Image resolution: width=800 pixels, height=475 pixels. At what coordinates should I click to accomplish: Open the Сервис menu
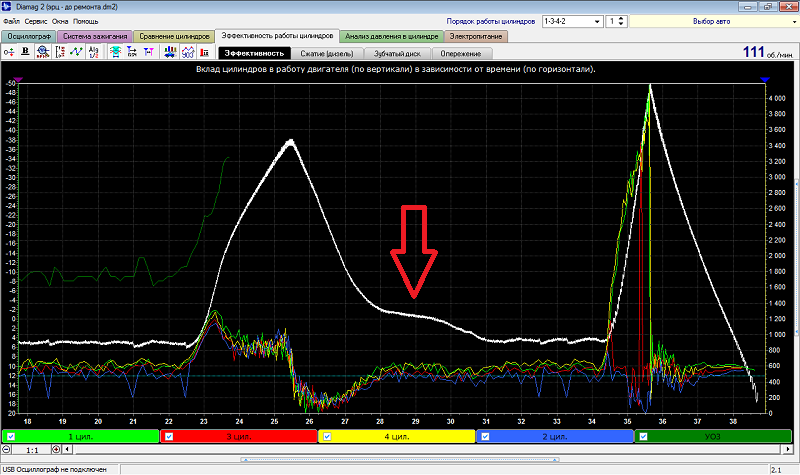36,21
